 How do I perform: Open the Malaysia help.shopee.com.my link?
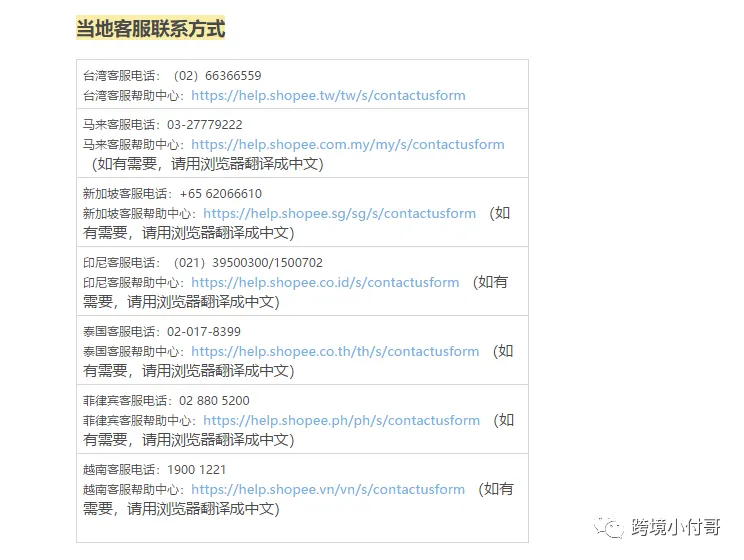(348, 144)
